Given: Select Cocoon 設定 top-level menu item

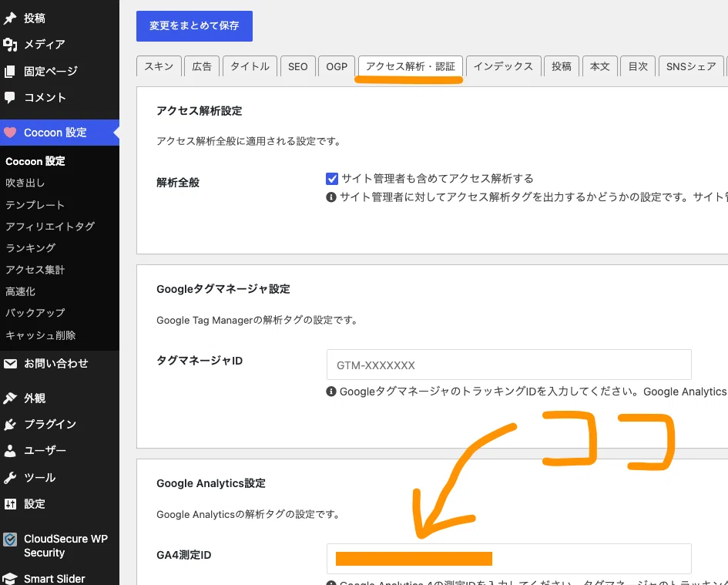Looking at the screenshot, I should click(x=59, y=133).
